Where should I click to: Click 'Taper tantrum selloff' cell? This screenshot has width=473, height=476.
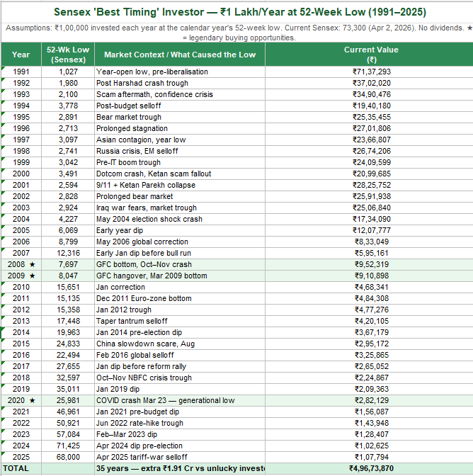(x=180, y=321)
